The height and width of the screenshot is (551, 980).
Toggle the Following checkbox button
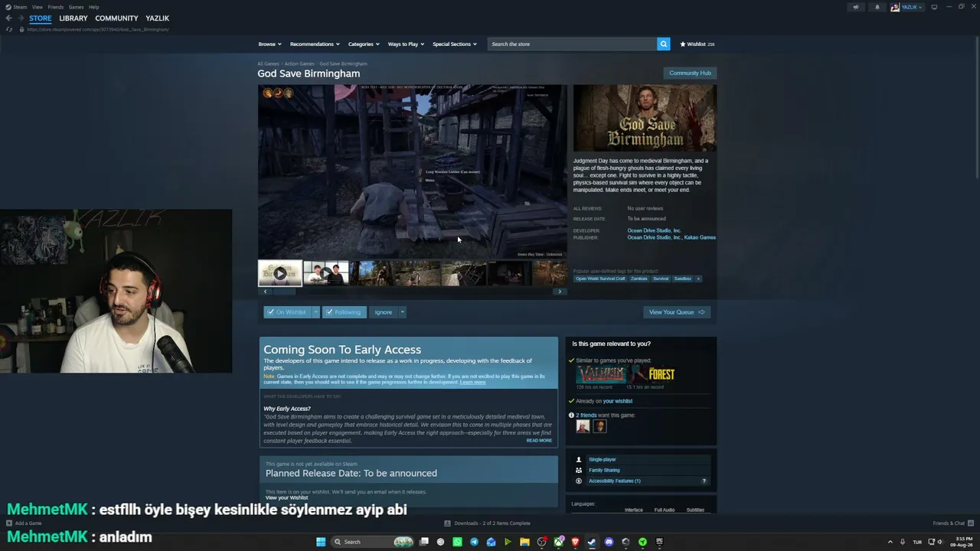pyautogui.click(x=344, y=312)
